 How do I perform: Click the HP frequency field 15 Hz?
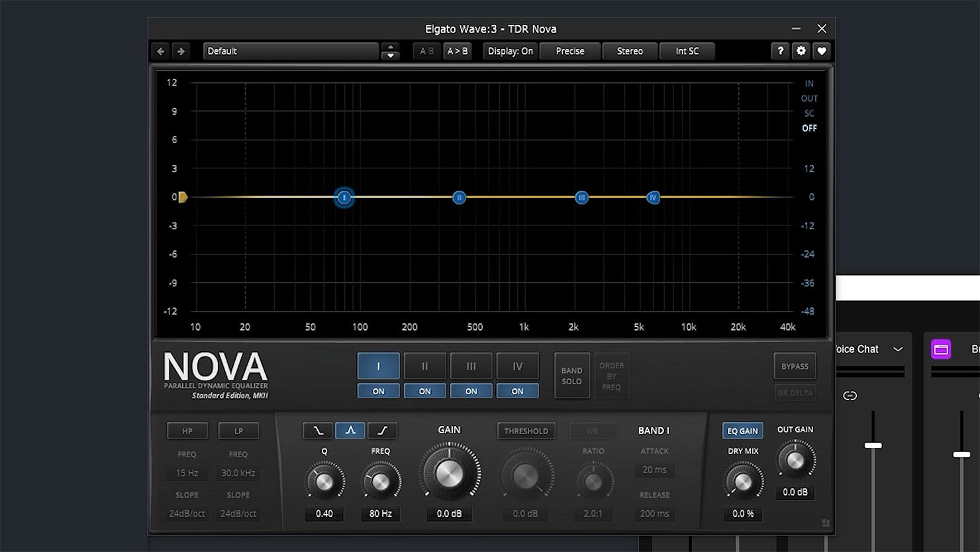tap(187, 473)
